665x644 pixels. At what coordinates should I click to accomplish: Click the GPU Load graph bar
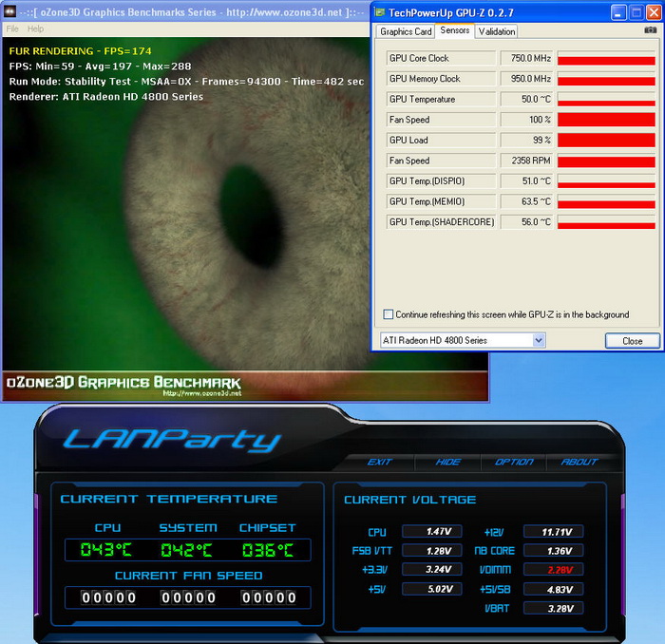click(x=606, y=140)
